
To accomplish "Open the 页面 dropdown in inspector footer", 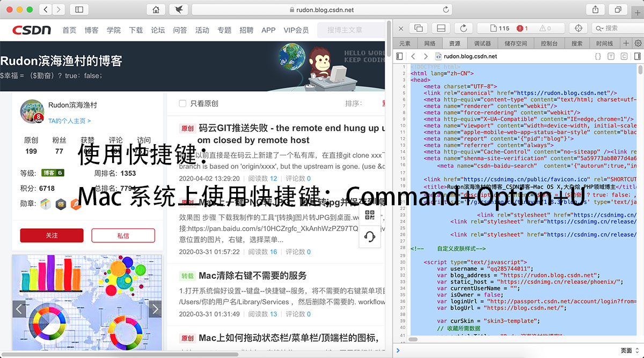I will coord(630,351).
